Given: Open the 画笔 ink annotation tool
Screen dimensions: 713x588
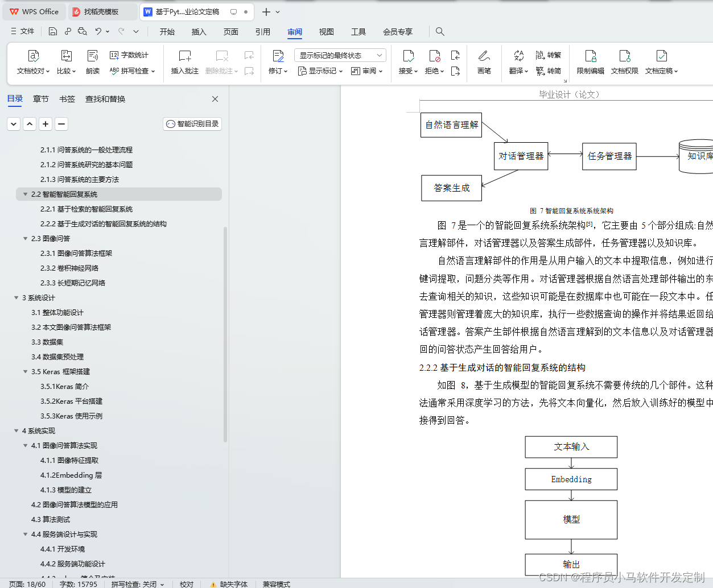Looking at the screenshot, I should tap(484, 63).
